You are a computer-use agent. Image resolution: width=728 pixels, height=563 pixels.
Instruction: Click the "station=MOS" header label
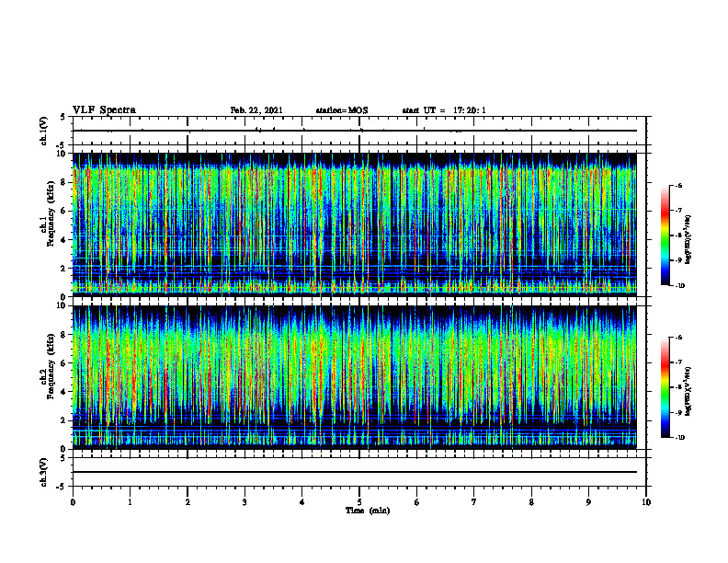click(342, 110)
